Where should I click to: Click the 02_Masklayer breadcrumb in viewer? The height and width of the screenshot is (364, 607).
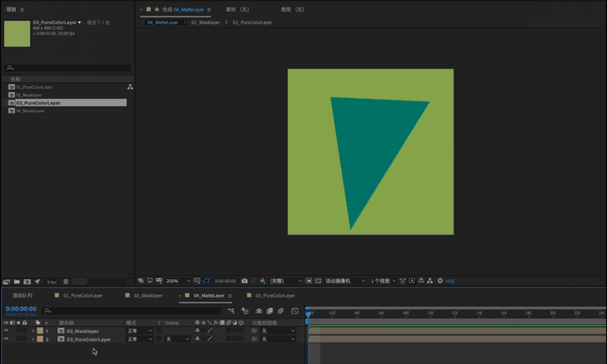[205, 22]
